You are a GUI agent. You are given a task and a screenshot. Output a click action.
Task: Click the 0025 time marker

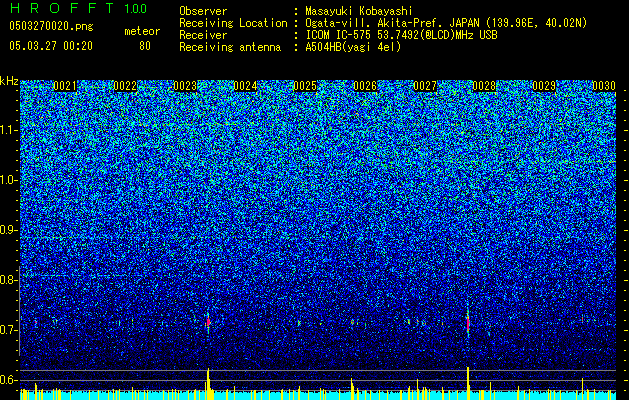pos(305,86)
